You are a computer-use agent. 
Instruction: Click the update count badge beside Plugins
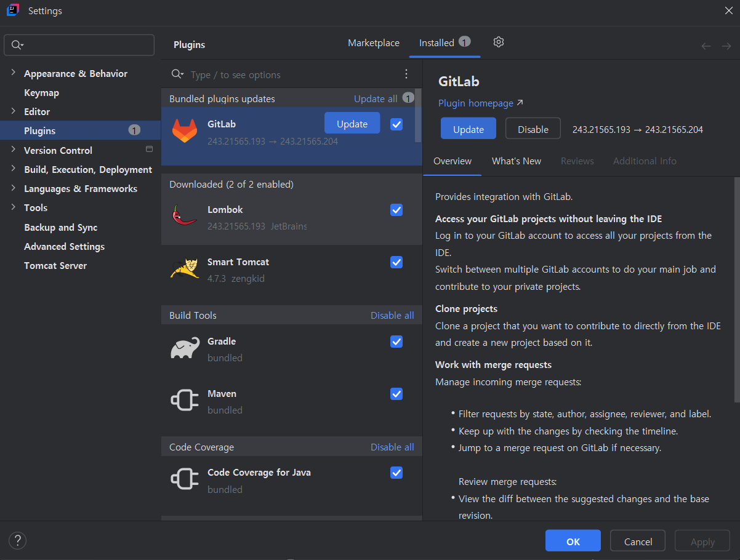(134, 130)
